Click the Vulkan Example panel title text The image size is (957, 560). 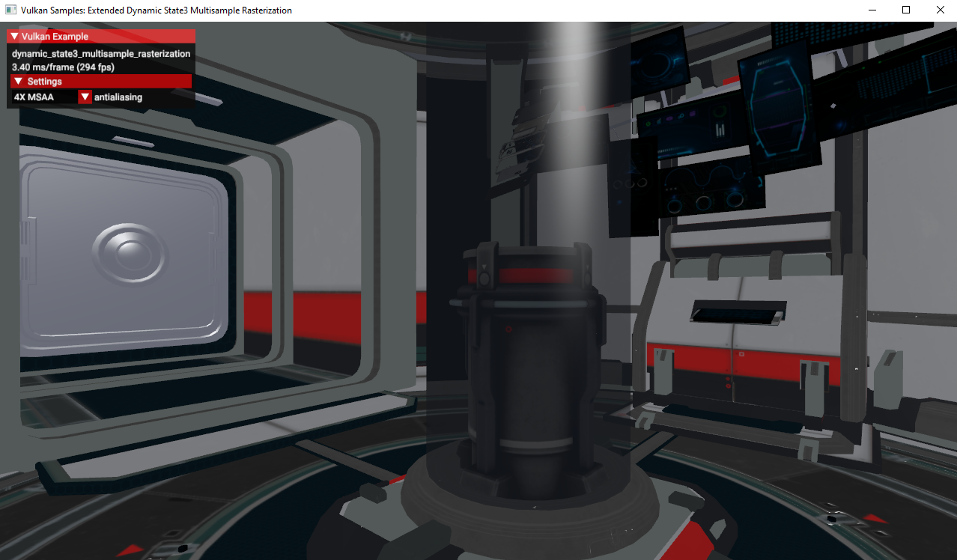tap(55, 37)
